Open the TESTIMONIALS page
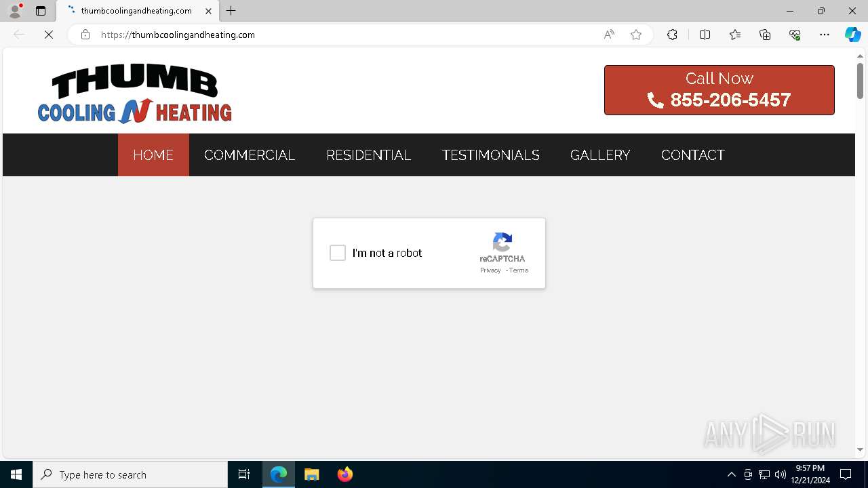Image resolution: width=868 pixels, height=488 pixels. 491,155
